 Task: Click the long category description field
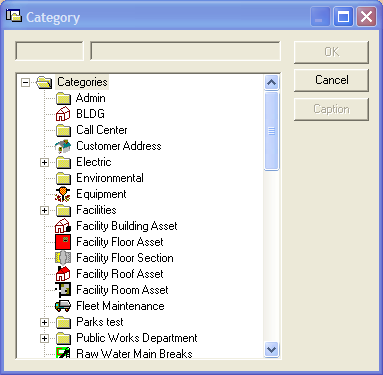pos(185,51)
